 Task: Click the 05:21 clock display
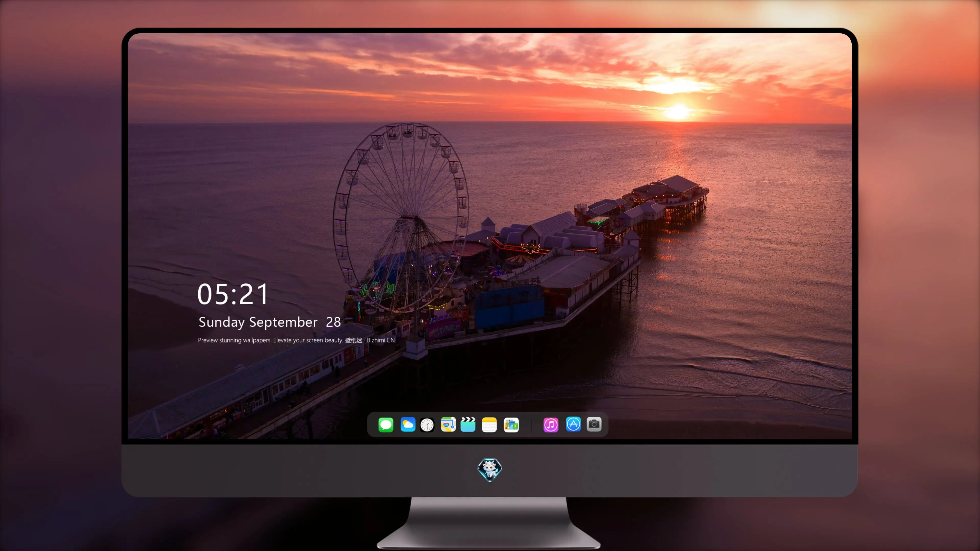[233, 294]
